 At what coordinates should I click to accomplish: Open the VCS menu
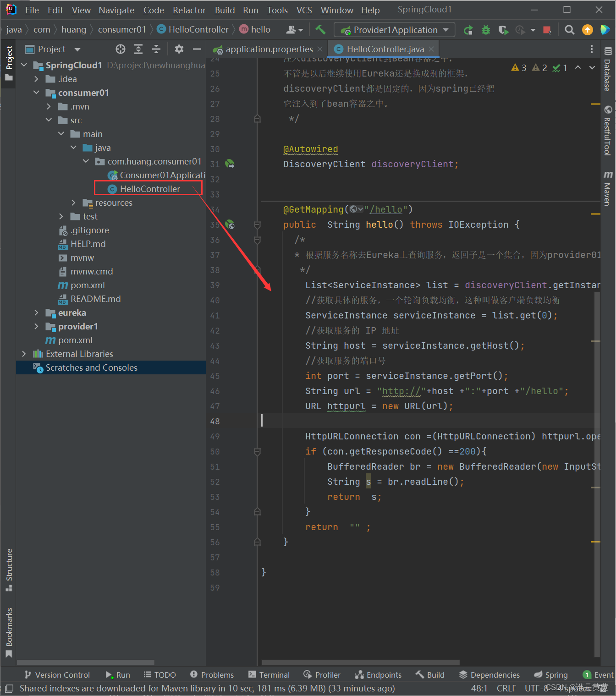click(x=304, y=10)
